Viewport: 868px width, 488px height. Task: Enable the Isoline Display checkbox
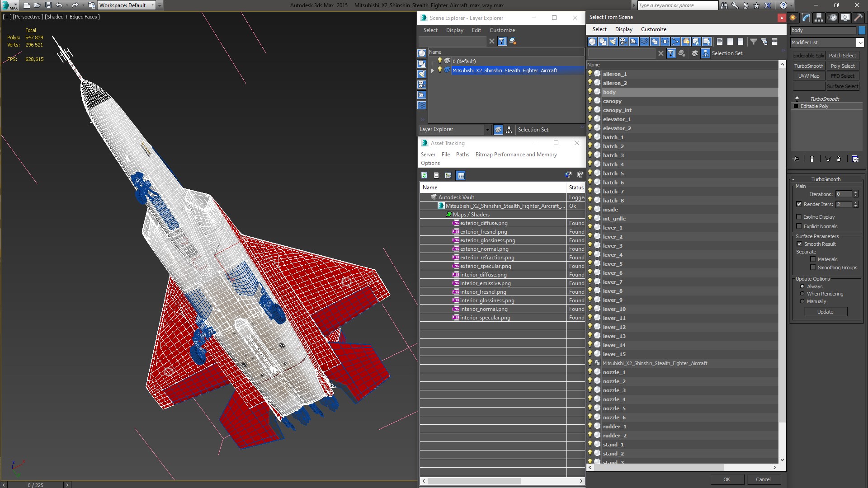pyautogui.click(x=799, y=217)
